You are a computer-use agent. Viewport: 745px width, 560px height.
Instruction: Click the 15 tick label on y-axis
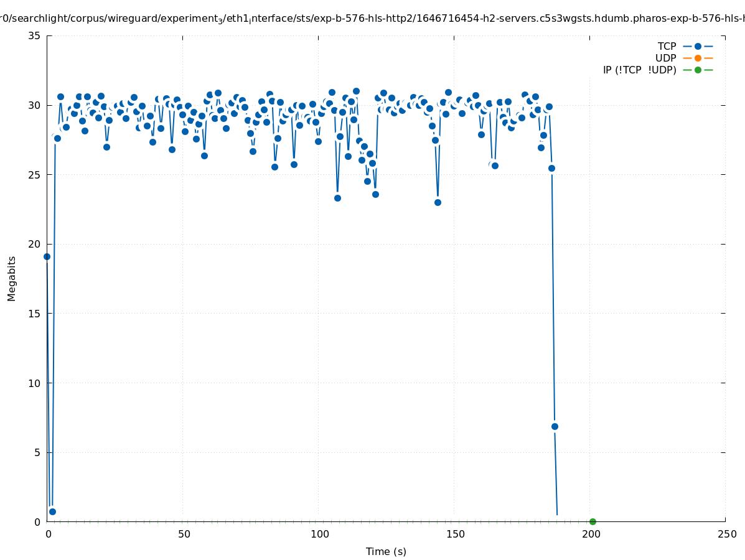pos(35,314)
